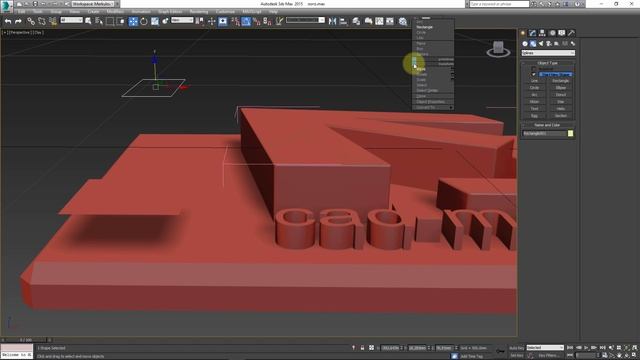This screenshot has height=360, width=640.
Task: Open Edit Named Selection Sets
Action: [x=280, y=21]
